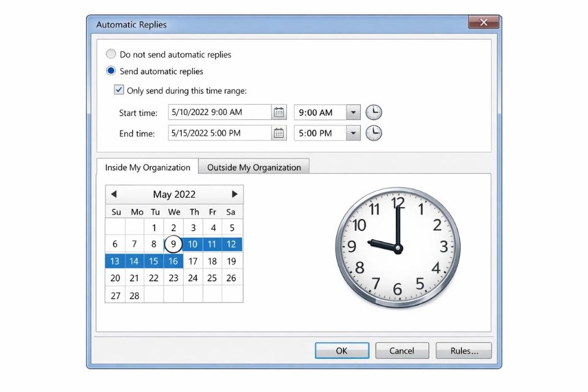Select Do not send automatic replies
The width and height of the screenshot is (588, 392).
coord(111,54)
